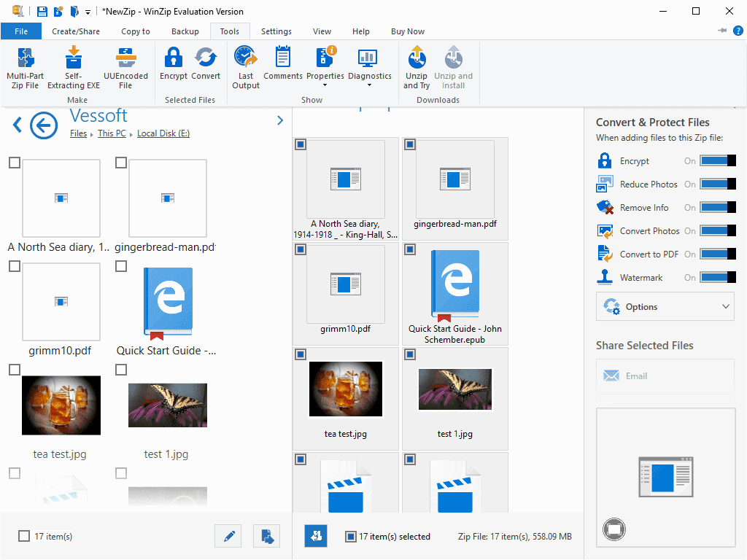Click the pencil edit icon in Files pane

tap(228, 537)
